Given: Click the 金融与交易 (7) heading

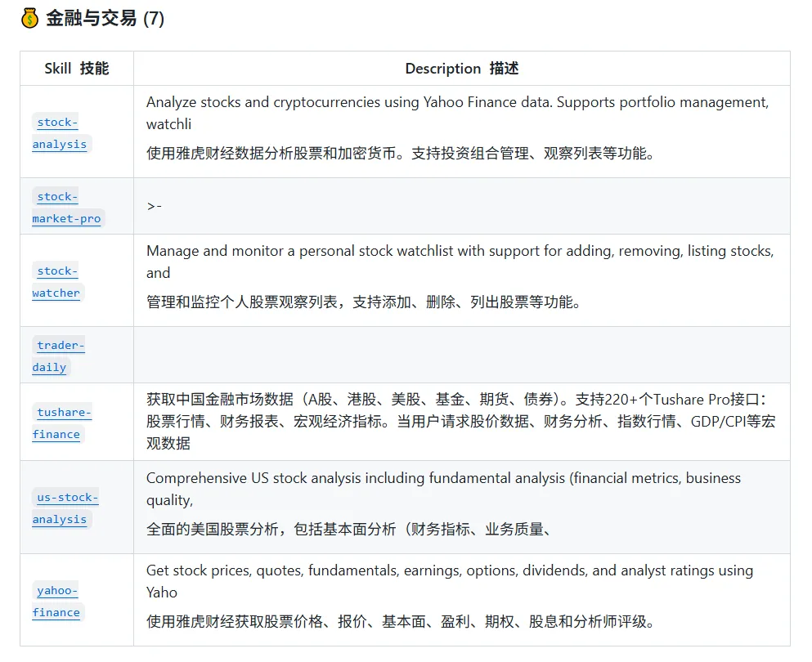Looking at the screenshot, I should (x=105, y=19).
